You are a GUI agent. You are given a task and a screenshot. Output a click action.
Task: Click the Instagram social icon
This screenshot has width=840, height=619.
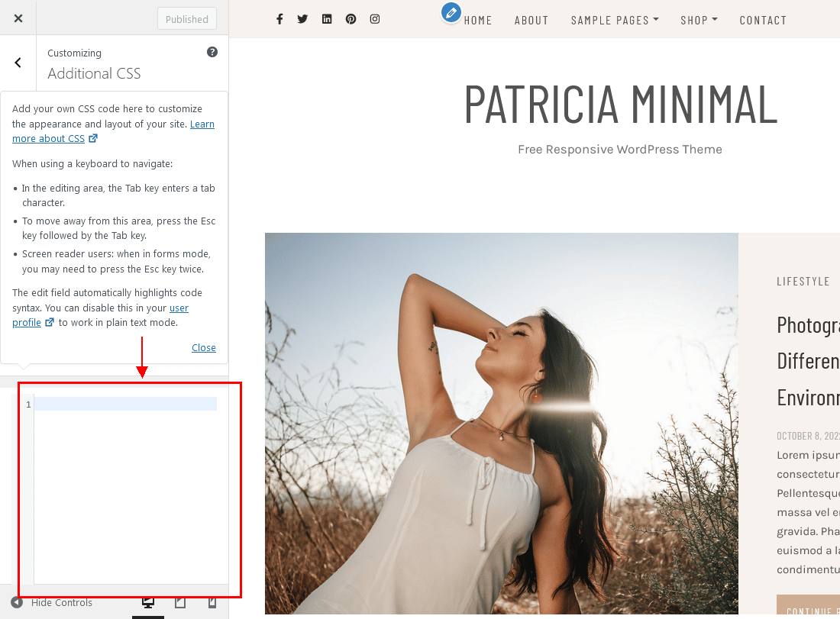coord(375,18)
